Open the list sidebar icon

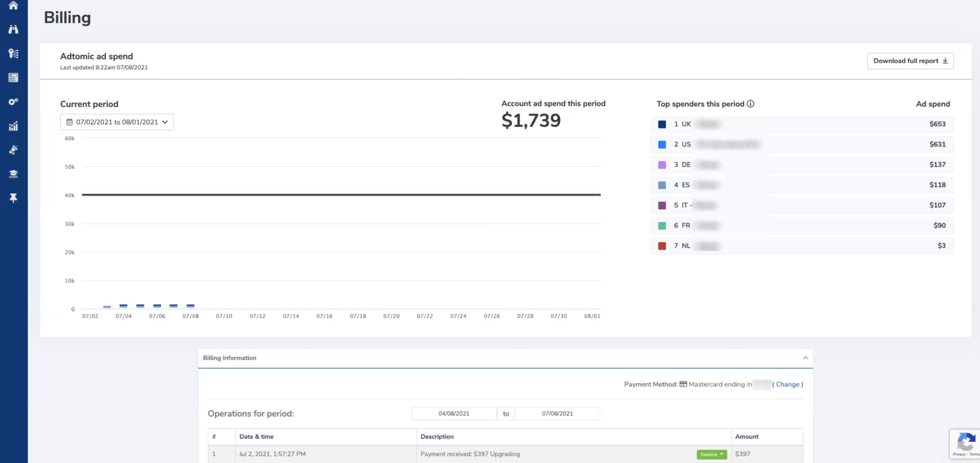(13, 77)
